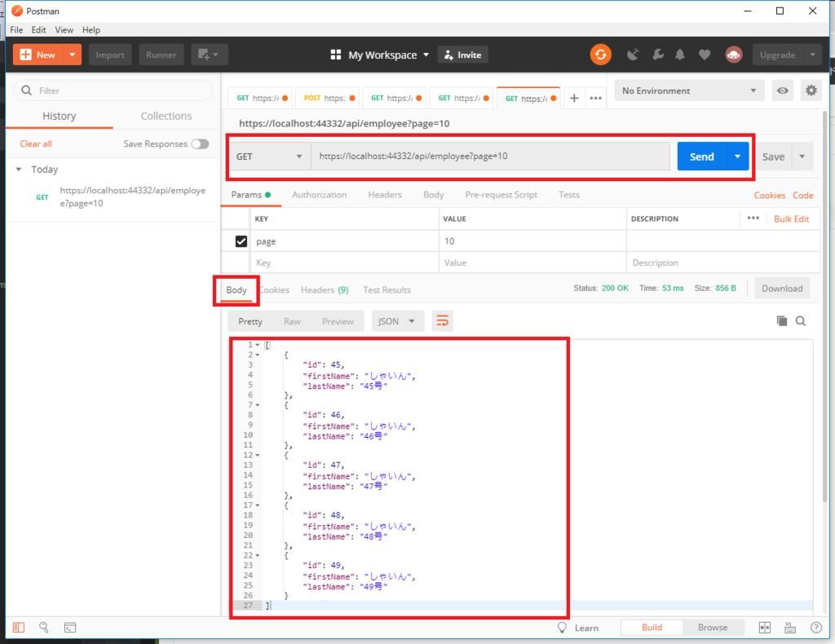
Task: Open the New button dropdown arrow
Action: coord(72,55)
